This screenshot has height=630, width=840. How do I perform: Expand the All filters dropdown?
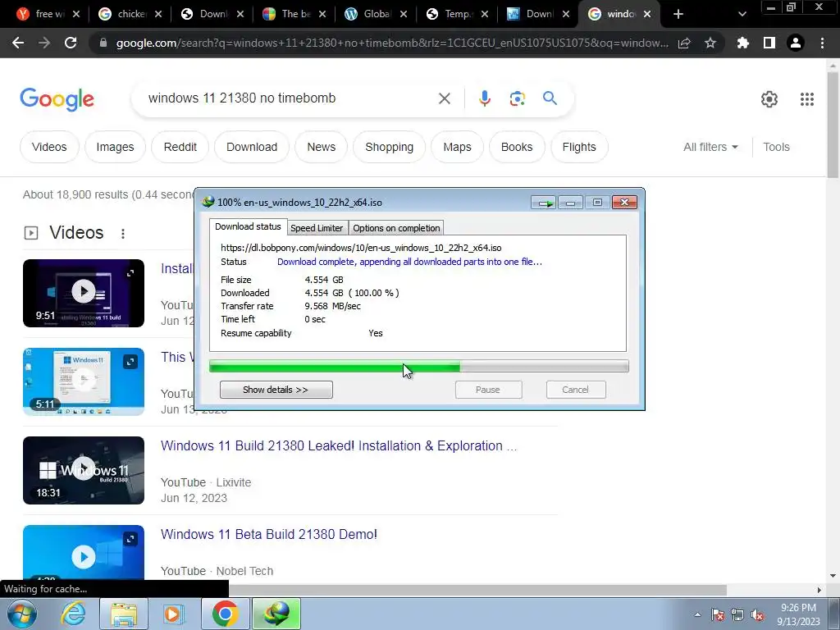(x=710, y=147)
